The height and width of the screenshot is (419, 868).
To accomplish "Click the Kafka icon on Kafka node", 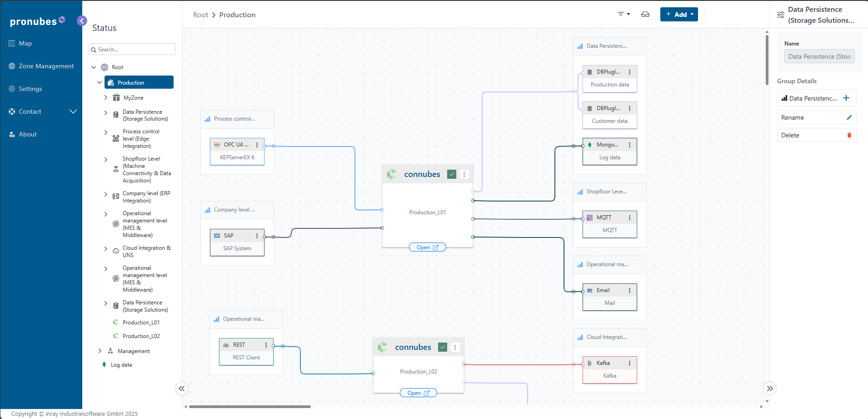I will click(x=590, y=363).
